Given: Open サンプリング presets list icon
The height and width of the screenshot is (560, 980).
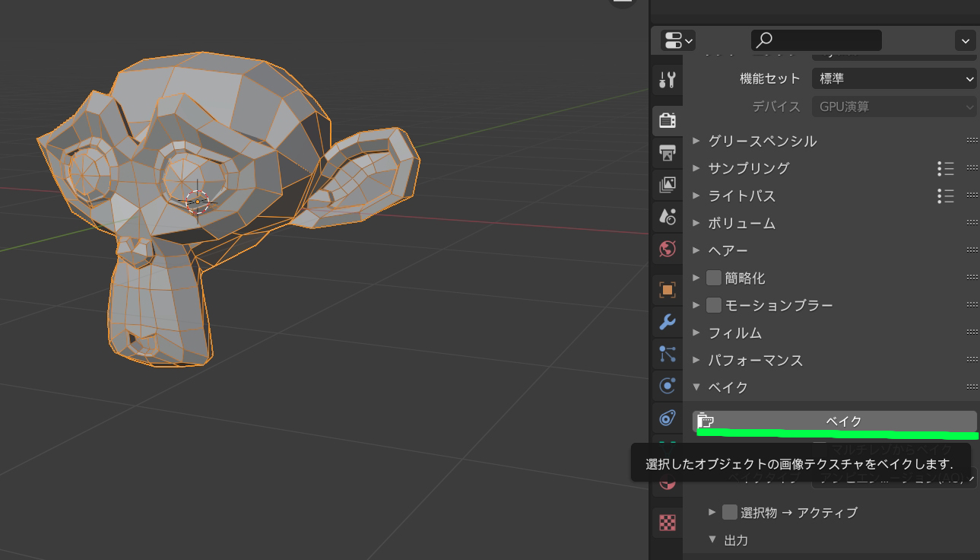Looking at the screenshot, I should (x=946, y=168).
